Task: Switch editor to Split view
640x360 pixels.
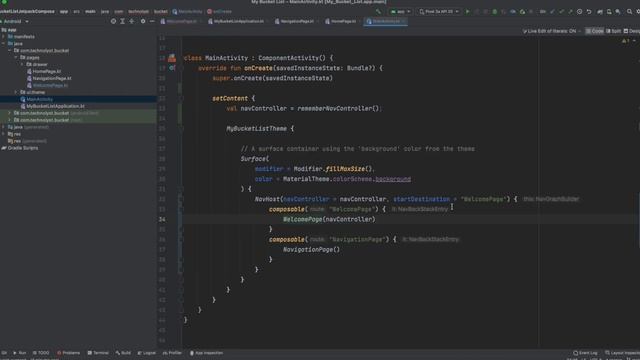Action: tap(614, 31)
